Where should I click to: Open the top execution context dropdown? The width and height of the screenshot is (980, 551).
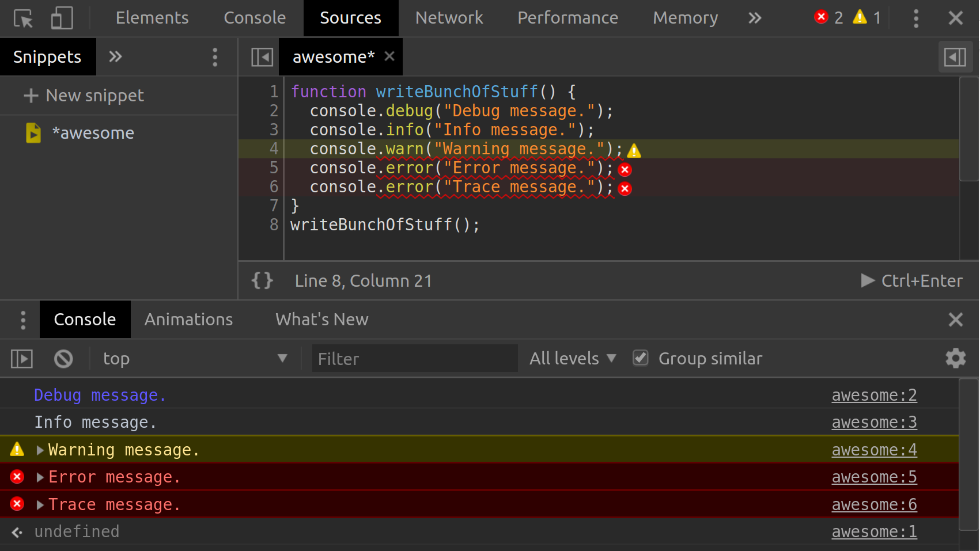pos(195,359)
